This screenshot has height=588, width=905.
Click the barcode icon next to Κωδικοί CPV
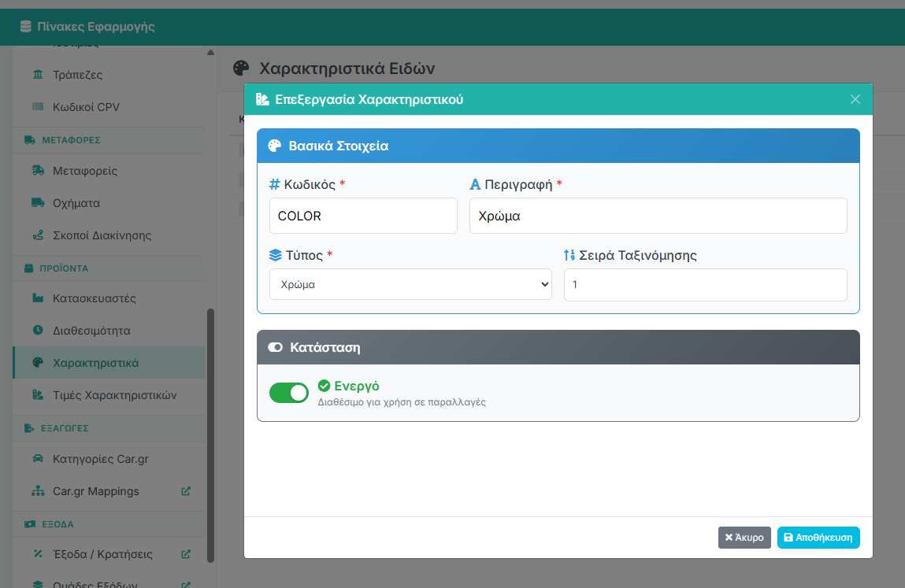click(x=38, y=107)
